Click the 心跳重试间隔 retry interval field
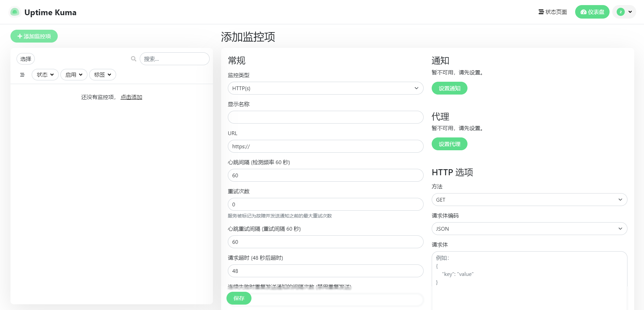Image resolution: width=644 pixels, height=310 pixels. pos(326,242)
